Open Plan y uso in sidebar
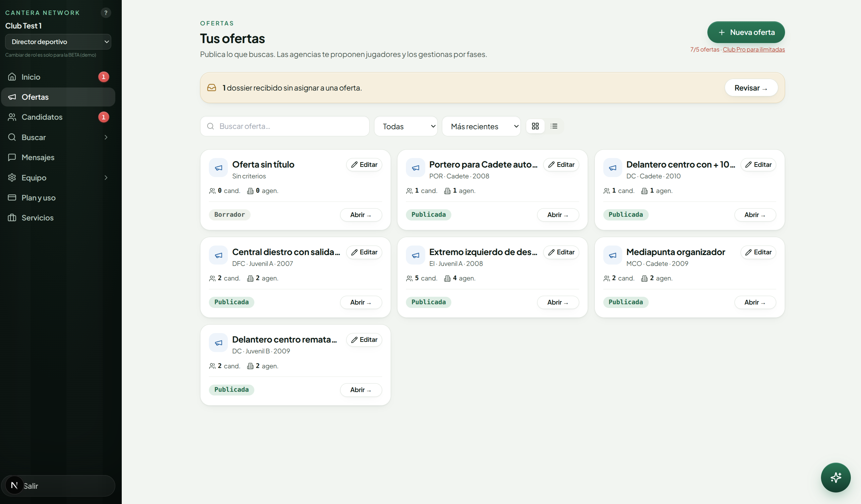 [58, 197]
